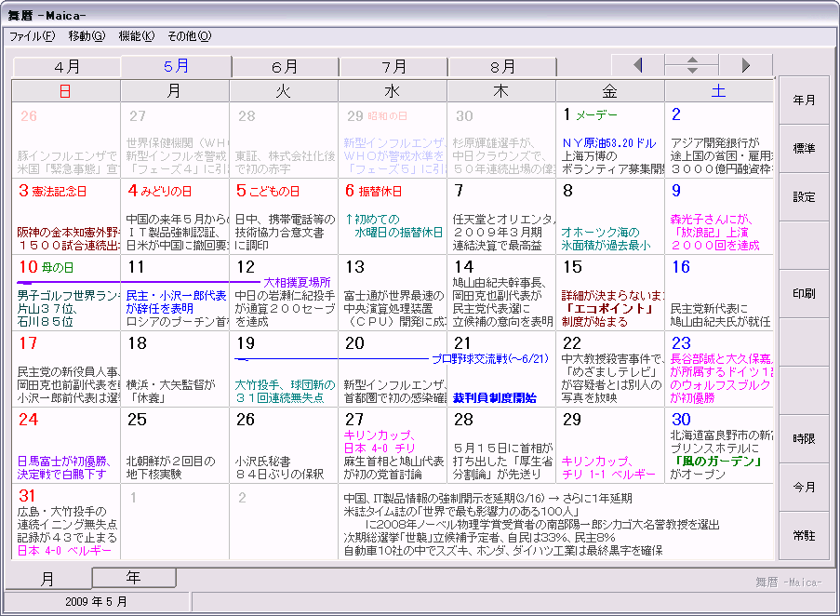The width and height of the screenshot is (840, 616).
Task: Click the left arrow navigation button
Action: [x=638, y=65]
